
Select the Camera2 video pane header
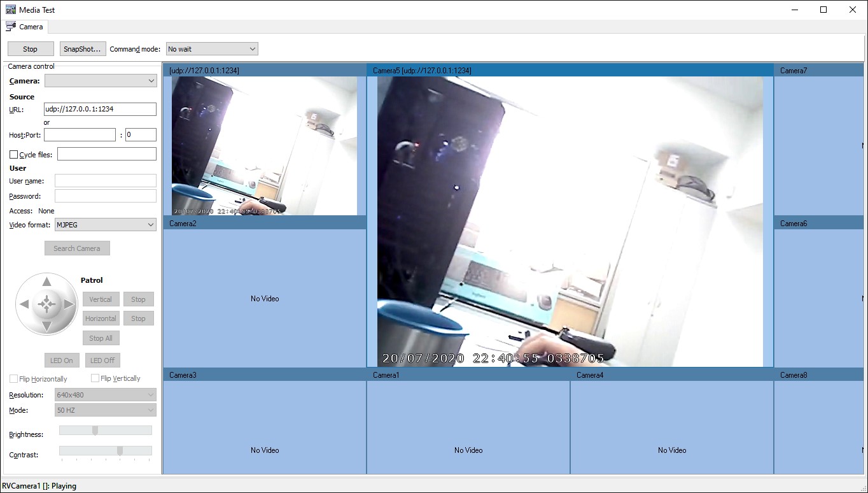coord(265,224)
